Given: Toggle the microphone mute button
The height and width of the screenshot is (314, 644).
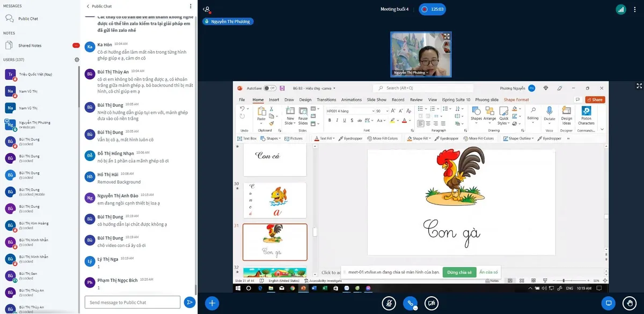Looking at the screenshot, I should (x=389, y=303).
